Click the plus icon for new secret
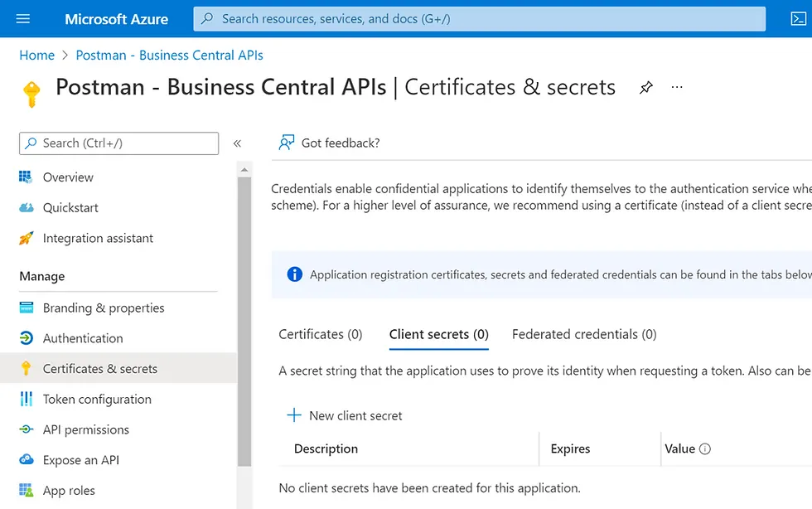This screenshot has height=509, width=812. point(294,415)
